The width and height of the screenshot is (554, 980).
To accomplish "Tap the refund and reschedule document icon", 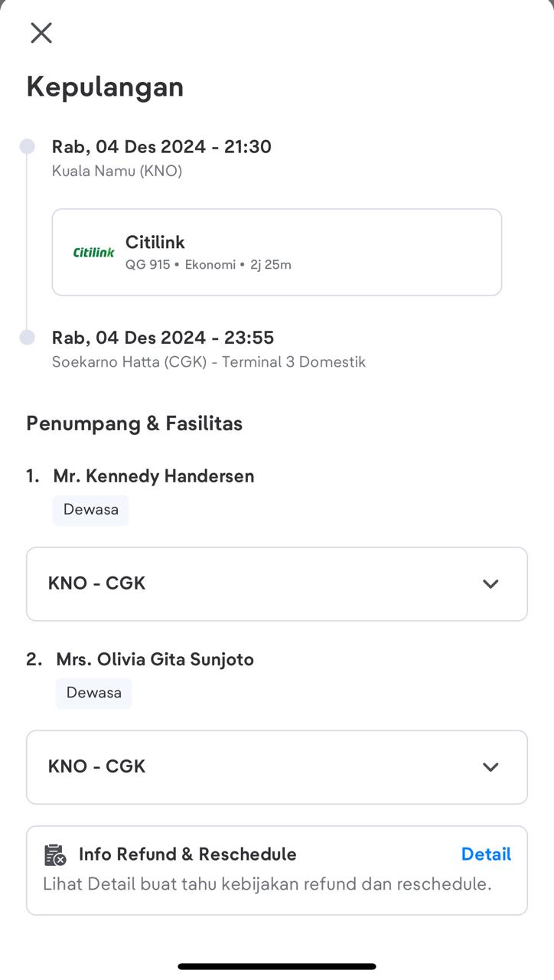I will click(x=55, y=855).
